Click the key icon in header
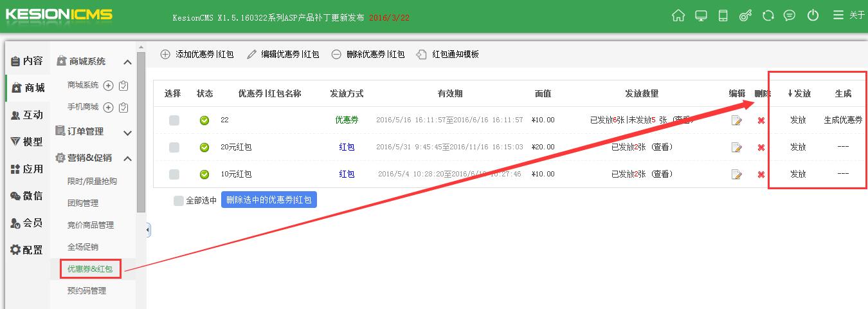 coord(745,15)
